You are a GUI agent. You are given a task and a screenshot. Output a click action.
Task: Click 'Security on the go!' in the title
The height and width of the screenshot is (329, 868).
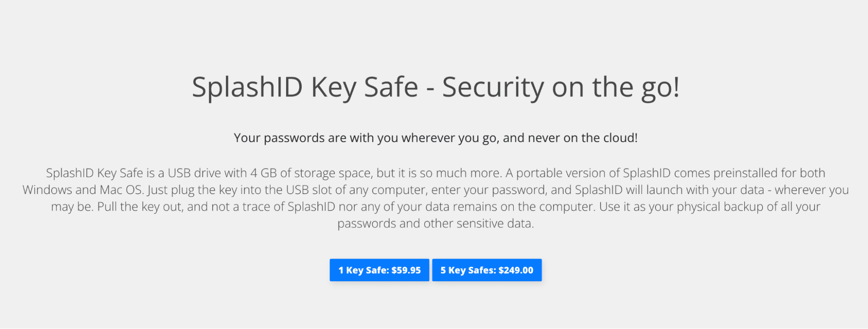(x=561, y=88)
